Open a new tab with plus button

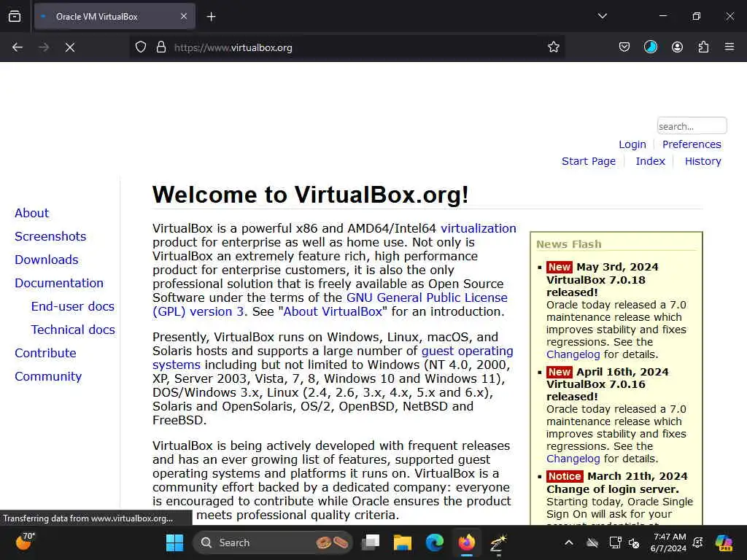211,17
